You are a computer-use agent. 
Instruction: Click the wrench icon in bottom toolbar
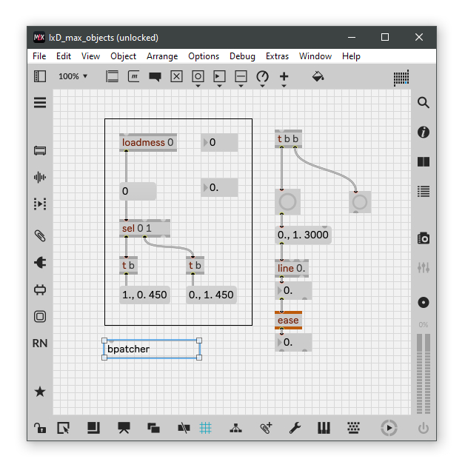pos(294,427)
